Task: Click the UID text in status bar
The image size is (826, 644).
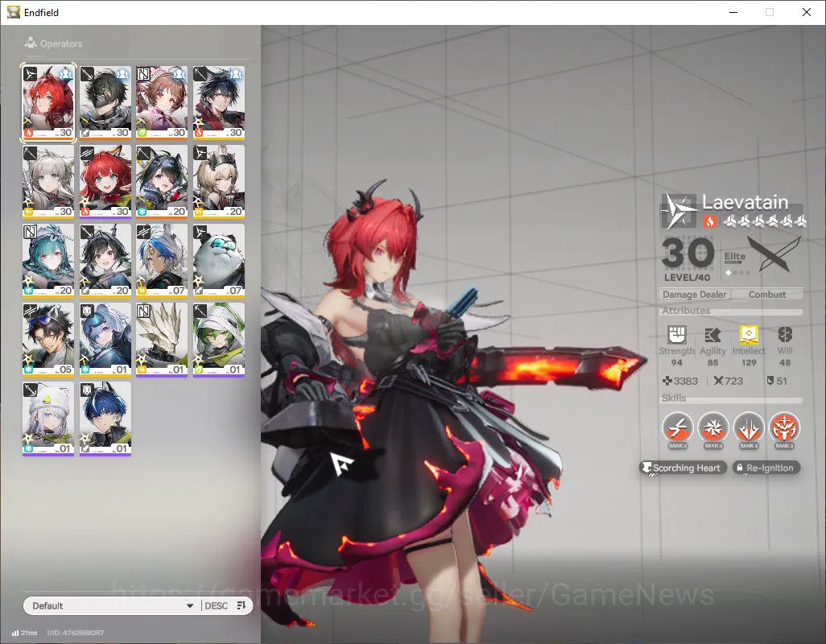Action: tap(76, 633)
